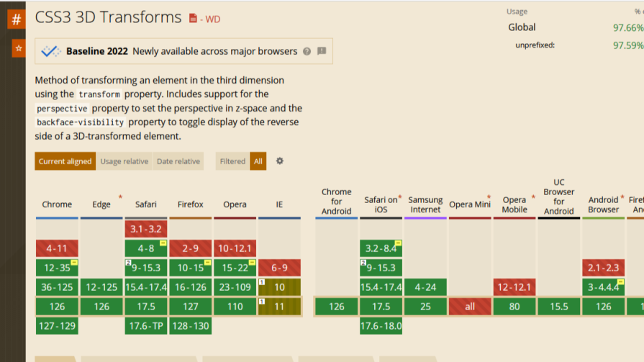
Task: Click iOS Safari 17.6-18.0 cell
Action: click(x=381, y=326)
